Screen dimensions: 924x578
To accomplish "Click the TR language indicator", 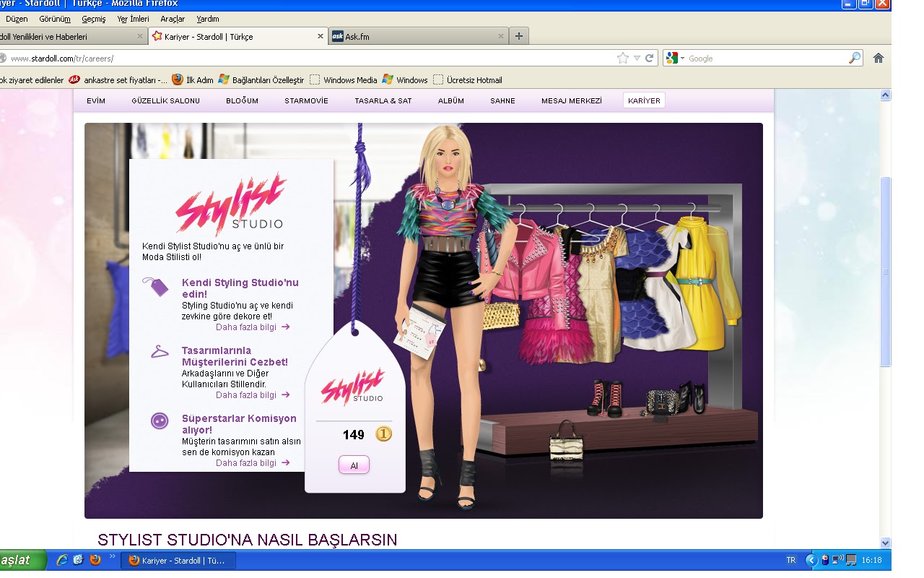I will pos(790,561).
